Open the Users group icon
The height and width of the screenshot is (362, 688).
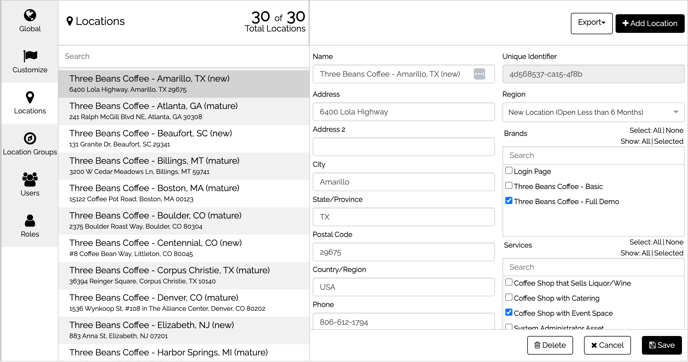(30, 179)
